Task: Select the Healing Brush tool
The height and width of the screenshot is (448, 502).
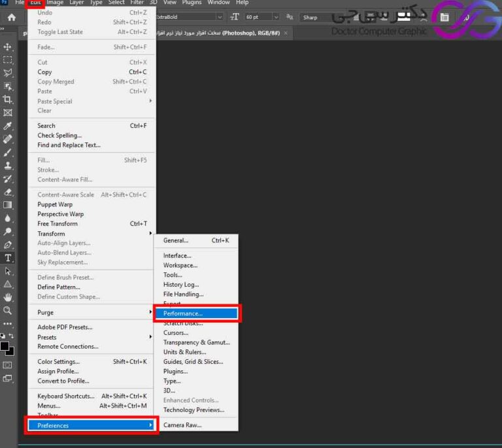Action: tap(8, 139)
